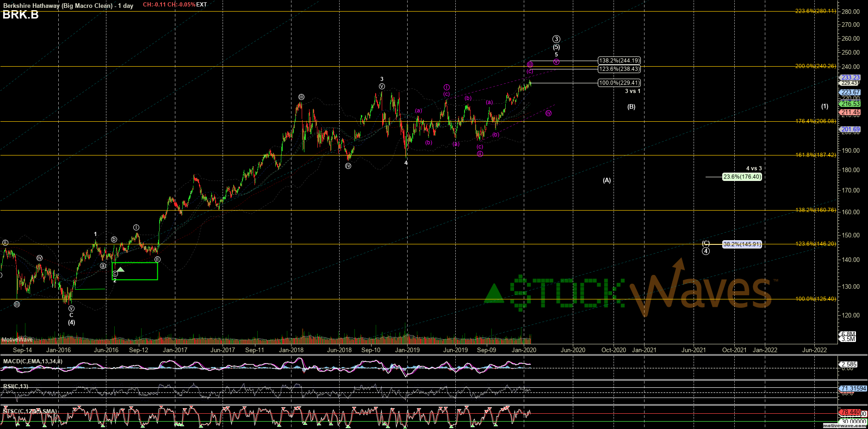Image resolution: width=868 pixels, height=429 pixels.
Task: Click the (A) wave label
Action: pos(607,180)
